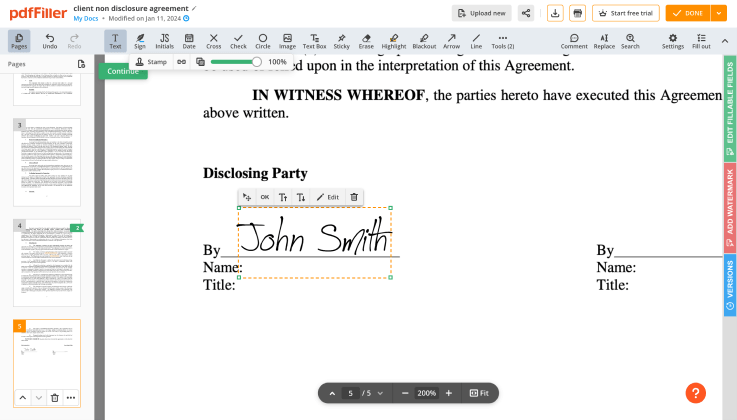Open the Tools (2) overflow menu
Image resolution: width=737 pixels, height=420 pixels.
click(502, 41)
